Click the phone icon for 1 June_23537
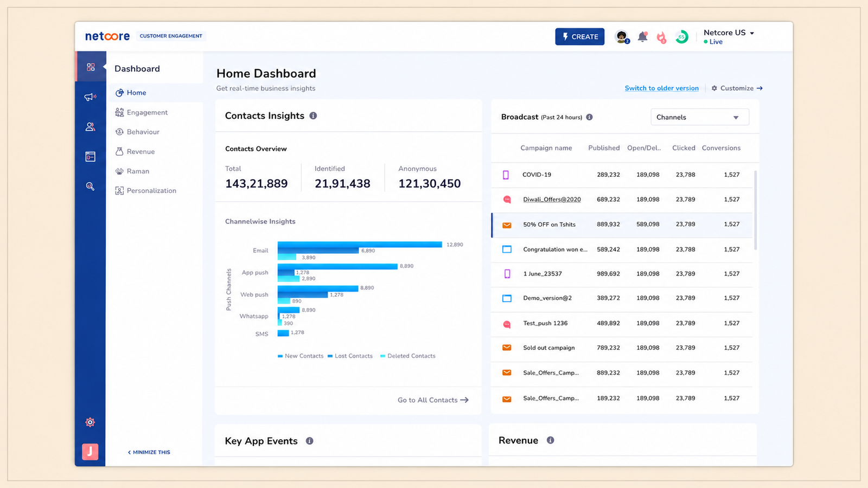The width and height of the screenshot is (868, 488). 507,274
